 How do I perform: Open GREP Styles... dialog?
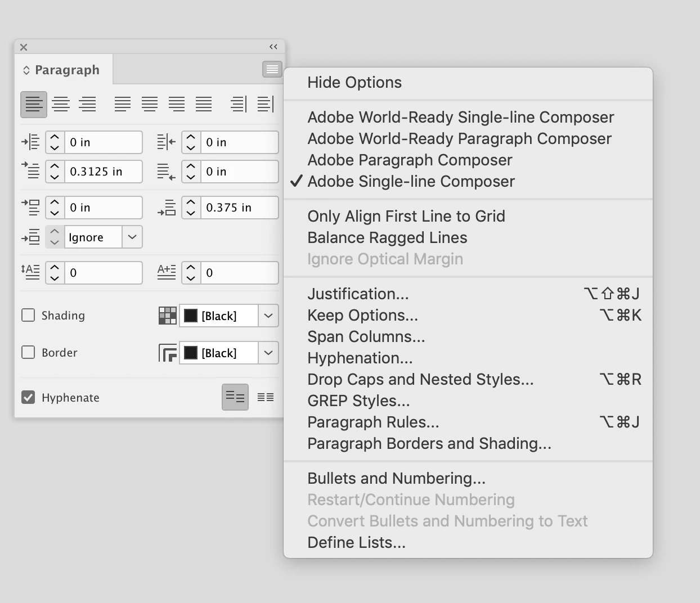point(468,400)
